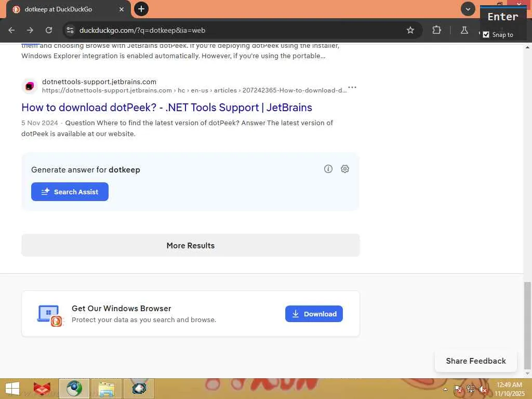The image size is (532, 399).
Task: Open Search Assist settings gear icon
Action: point(345,169)
